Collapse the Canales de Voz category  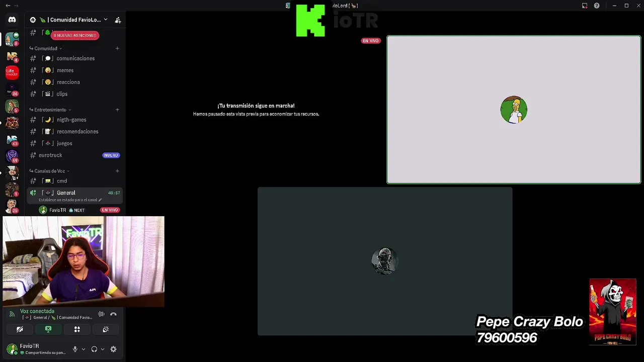[x=49, y=171]
